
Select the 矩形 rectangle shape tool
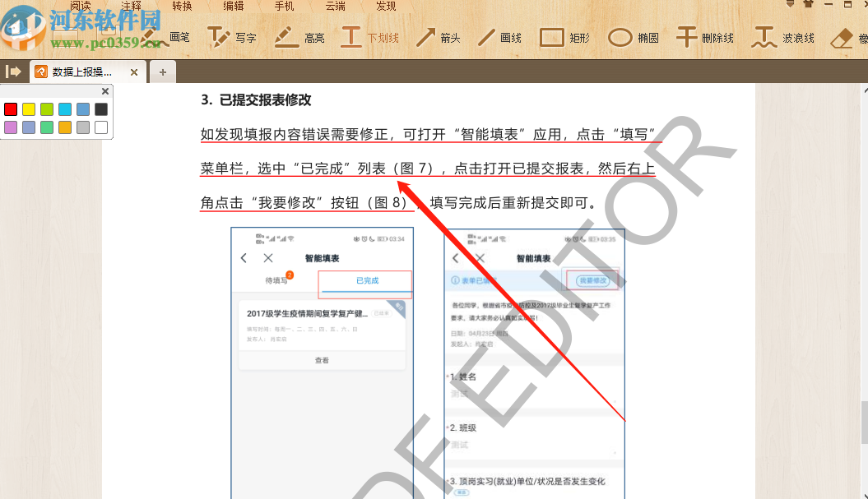coord(564,37)
